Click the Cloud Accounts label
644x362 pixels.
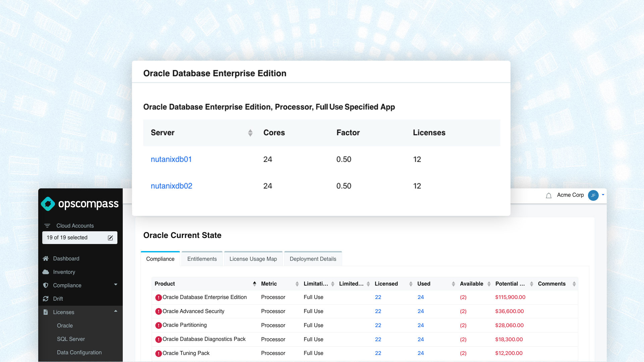coord(75,226)
